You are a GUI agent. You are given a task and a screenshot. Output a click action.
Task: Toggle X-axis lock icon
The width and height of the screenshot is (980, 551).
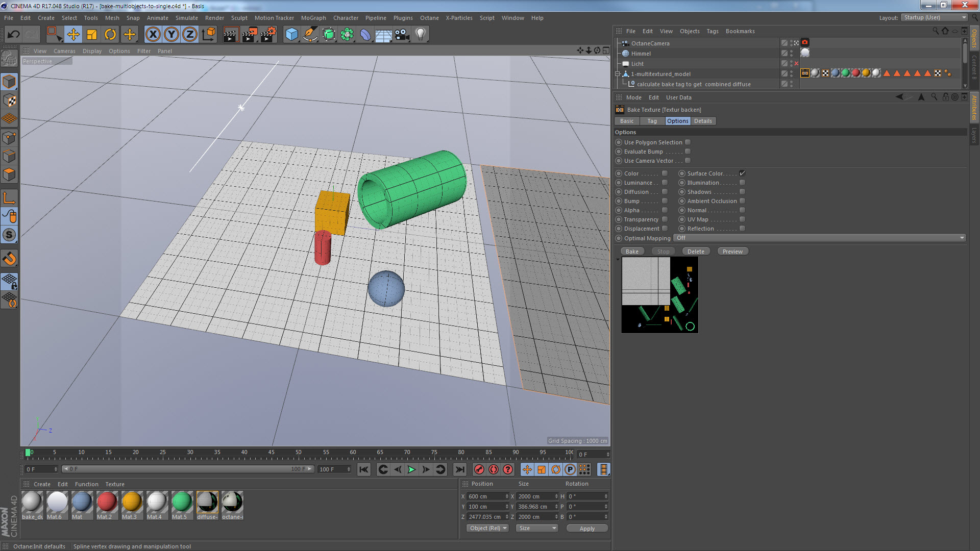pos(153,35)
